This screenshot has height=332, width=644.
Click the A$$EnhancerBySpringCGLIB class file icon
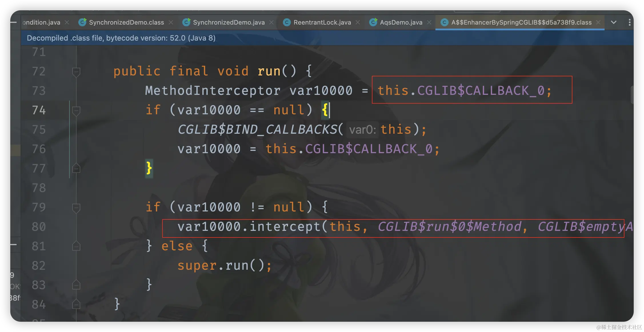point(444,22)
